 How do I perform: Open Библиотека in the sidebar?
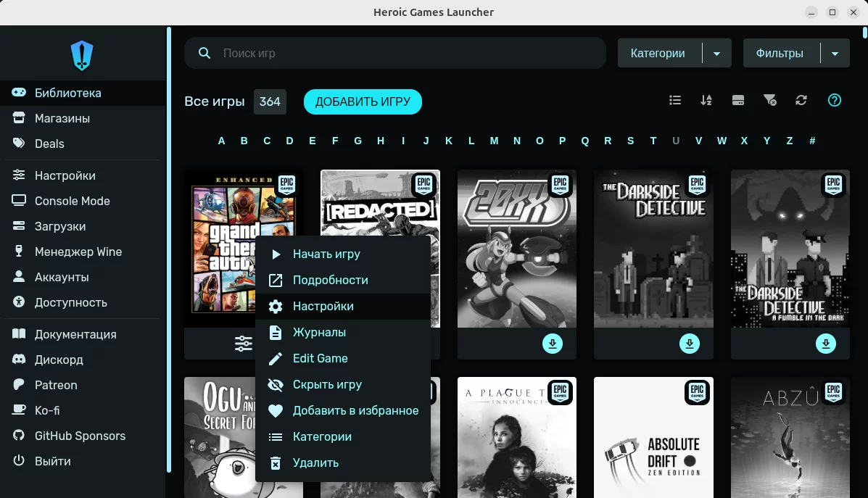pos(83,93)
